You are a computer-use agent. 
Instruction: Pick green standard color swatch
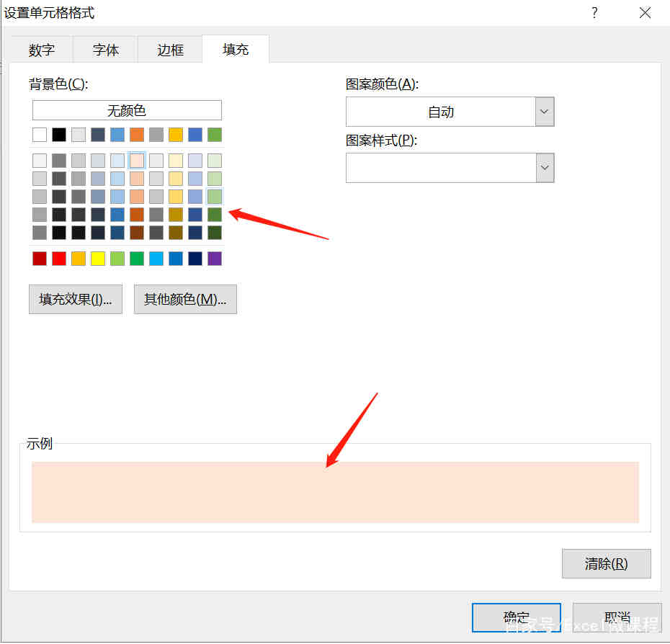pyautogui.click(x=137, y=259)
